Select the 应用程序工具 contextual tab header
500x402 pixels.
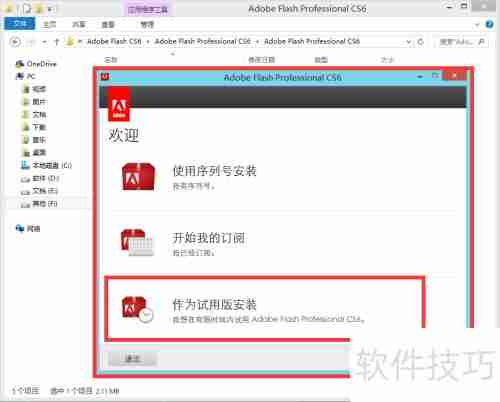(148, 10)
